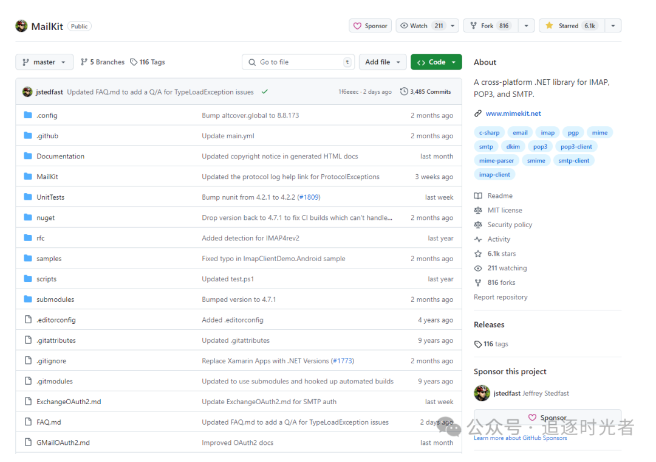Image resolution: width=656 pixels, height=462 pixels.
Task: Click the tag icon beside 116 tags
Action: [x=478, y=344]
